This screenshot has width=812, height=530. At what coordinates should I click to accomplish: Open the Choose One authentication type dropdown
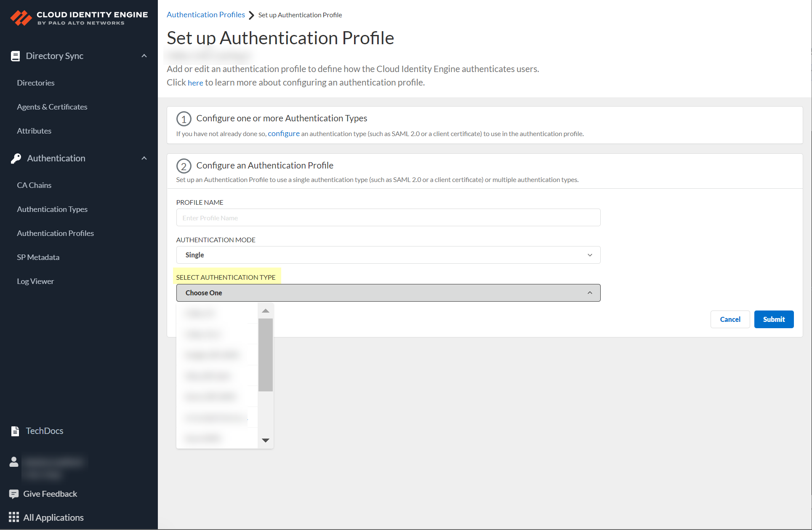tap(388, 292)
